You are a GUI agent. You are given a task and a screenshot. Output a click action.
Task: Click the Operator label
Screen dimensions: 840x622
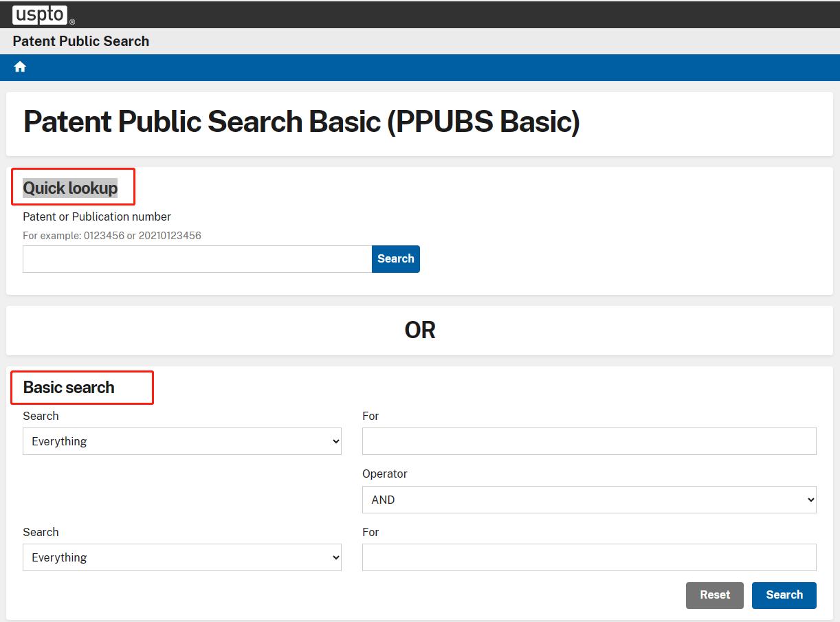(x=385, y=474)
